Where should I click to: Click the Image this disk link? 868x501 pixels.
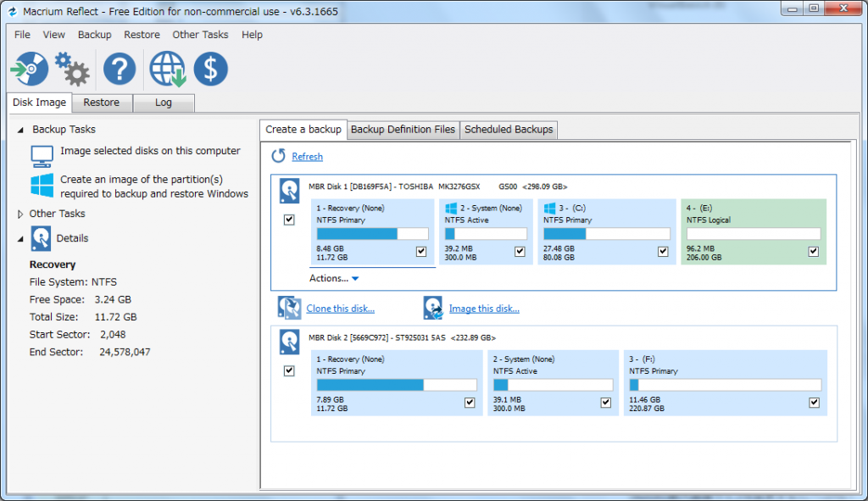click(484, 309)
